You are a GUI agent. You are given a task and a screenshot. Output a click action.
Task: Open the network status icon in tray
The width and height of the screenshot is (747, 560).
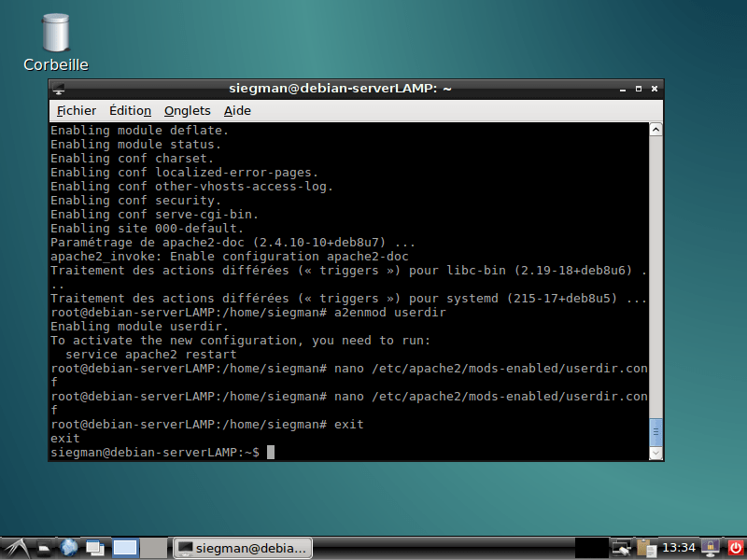[x=622, y=548]
